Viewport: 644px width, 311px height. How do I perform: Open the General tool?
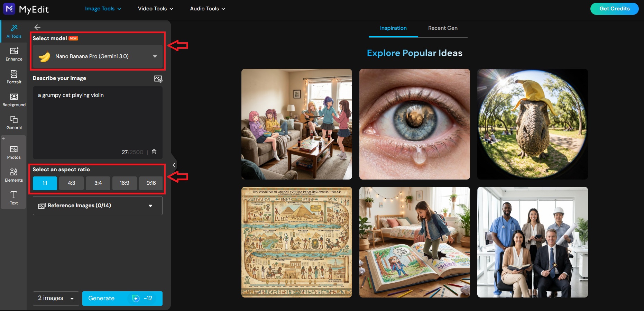[14, 123]
